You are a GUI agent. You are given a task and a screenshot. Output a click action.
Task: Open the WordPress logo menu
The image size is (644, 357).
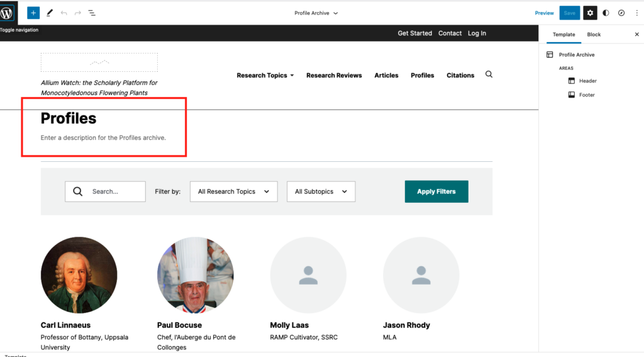8,13
